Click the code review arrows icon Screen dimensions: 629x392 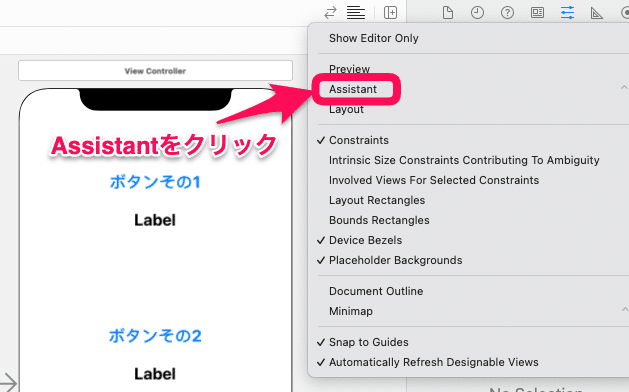point(331,13)
